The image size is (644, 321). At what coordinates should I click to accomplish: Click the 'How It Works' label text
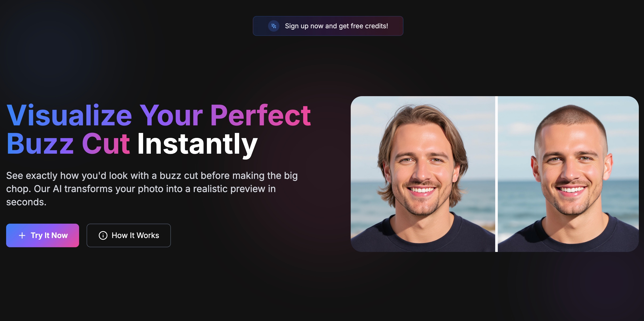(x=135, y=235)
